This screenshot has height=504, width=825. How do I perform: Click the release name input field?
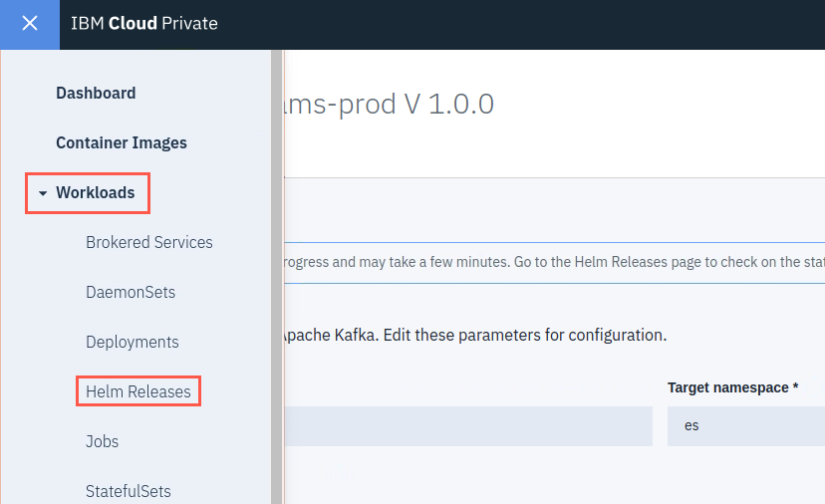pos(468,426)
